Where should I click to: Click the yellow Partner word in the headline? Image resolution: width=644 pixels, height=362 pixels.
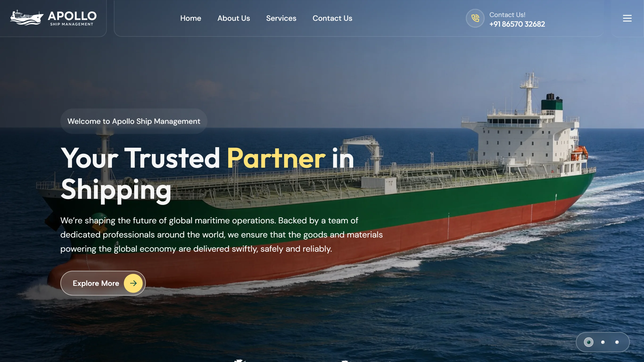click(276, 158)
